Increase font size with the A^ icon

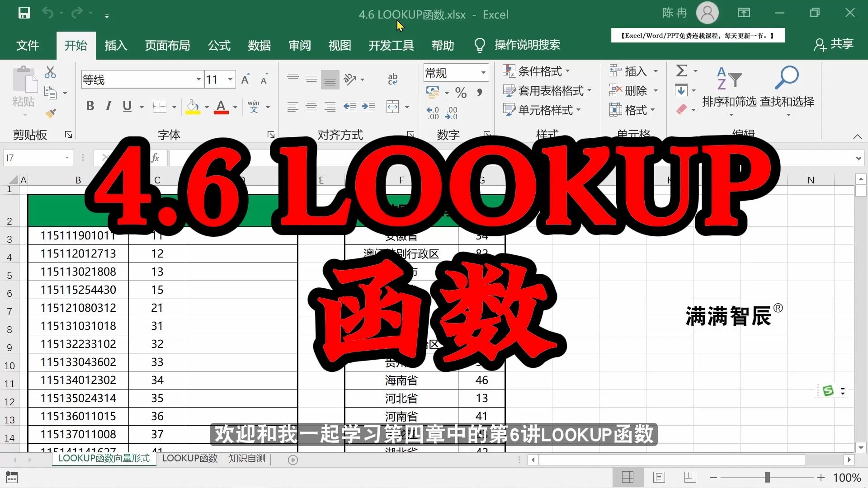point(245,79)
